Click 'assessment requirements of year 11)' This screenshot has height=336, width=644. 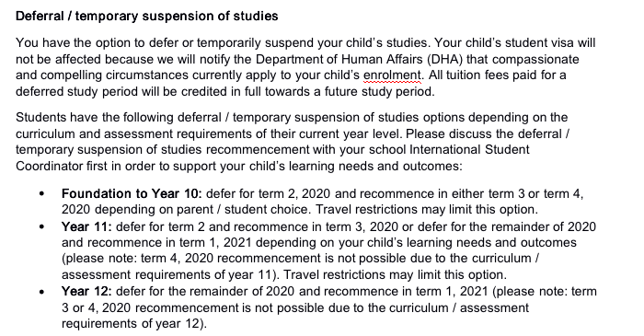pos(170,274)
